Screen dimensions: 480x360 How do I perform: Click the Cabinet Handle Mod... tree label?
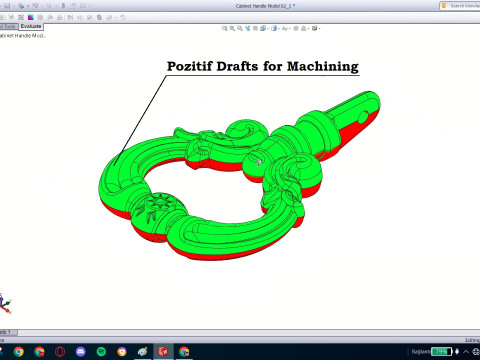point(22,36)
